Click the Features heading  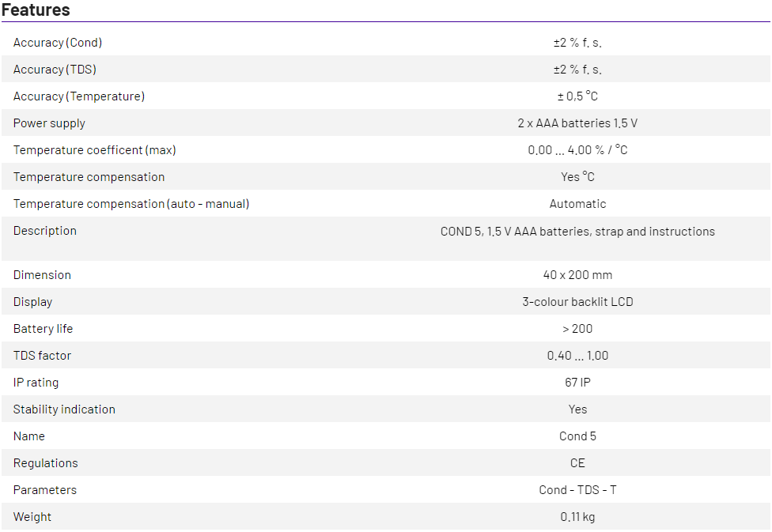pos(36,10)
